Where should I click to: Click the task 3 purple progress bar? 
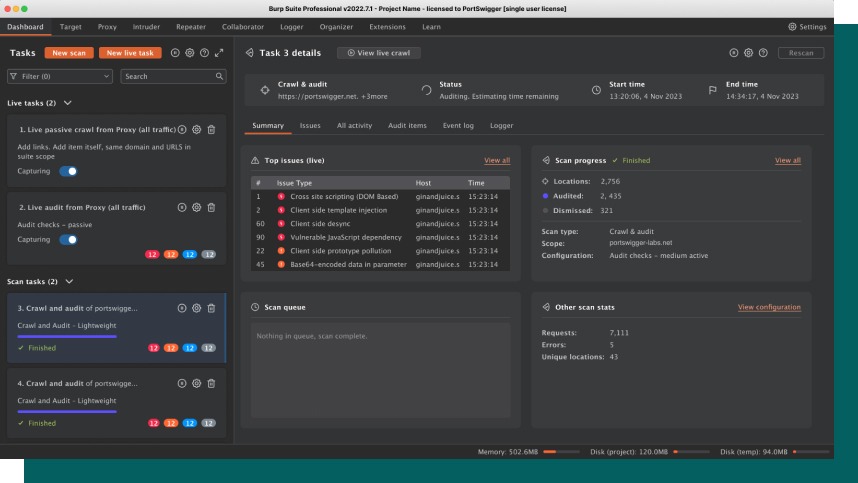67,336
